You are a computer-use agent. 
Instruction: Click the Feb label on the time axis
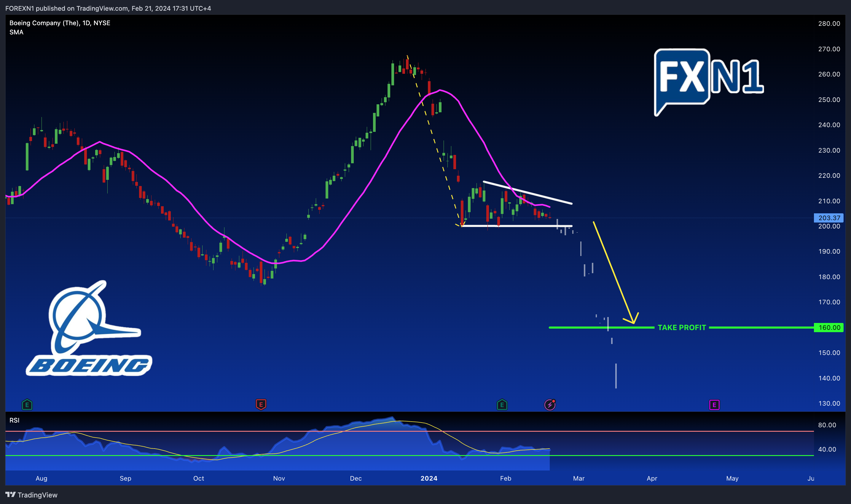pos(506,478)
